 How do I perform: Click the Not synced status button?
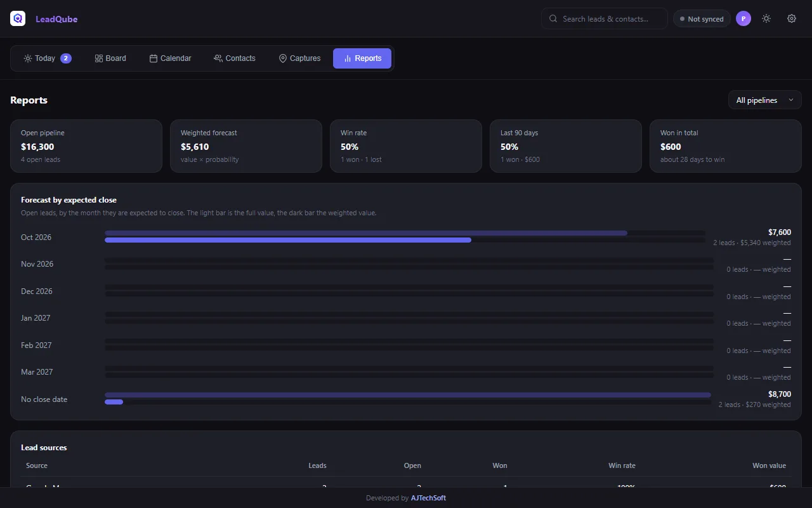click(702, 19)
